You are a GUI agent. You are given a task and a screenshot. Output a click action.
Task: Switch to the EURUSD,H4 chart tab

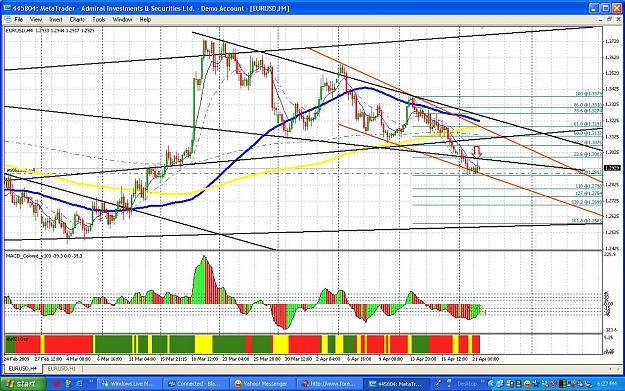(23, 369)
